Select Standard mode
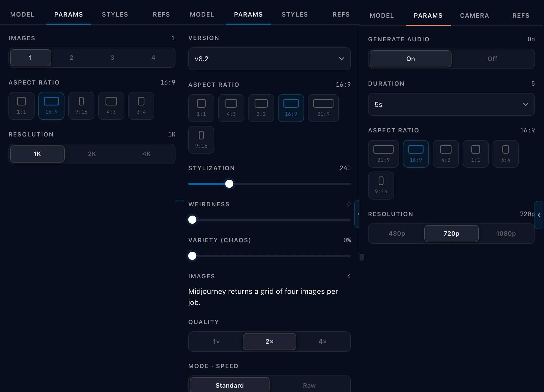The width and height of the screenshot is (544, 392). click(x=230, y=385)
